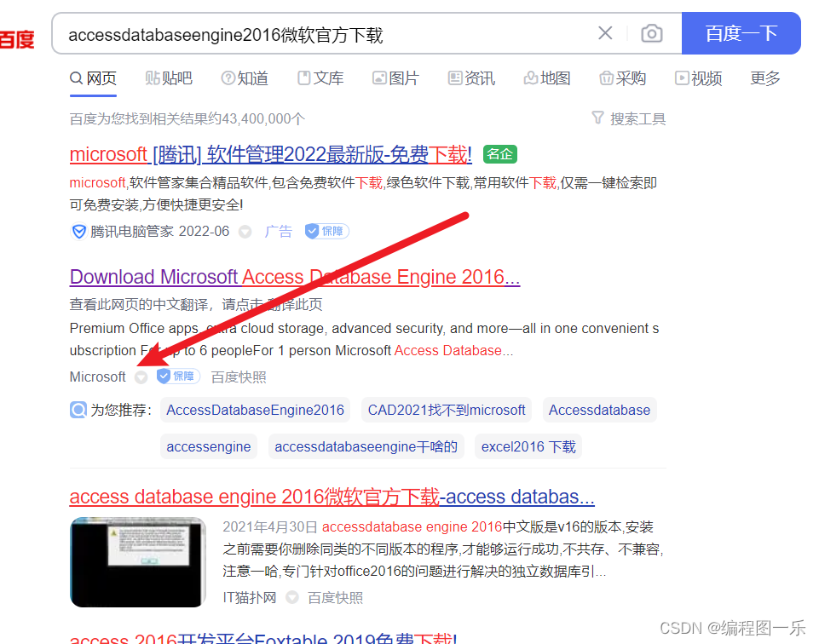Open the 文库 tab
Image resolution: width=819 pixels, height=644 pixels.
(x=320, y=79)
